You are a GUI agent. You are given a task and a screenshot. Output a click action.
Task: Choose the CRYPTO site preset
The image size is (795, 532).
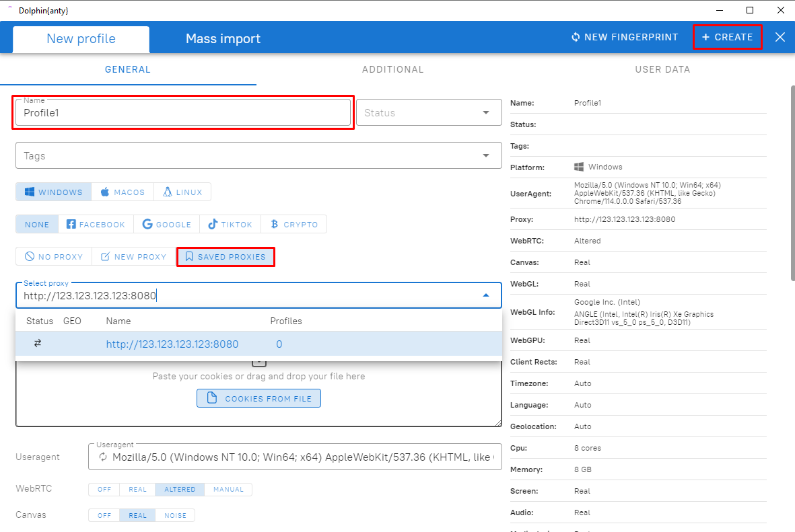293,224
